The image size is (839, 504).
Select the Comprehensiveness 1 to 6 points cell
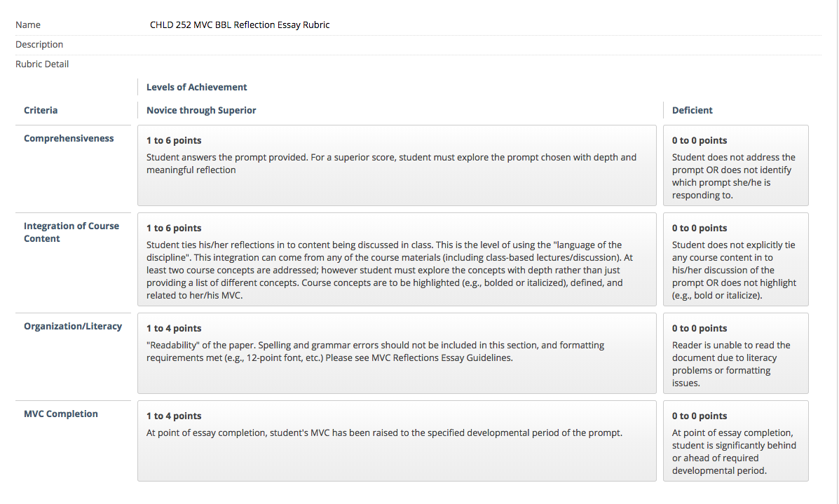coord(397,165)
